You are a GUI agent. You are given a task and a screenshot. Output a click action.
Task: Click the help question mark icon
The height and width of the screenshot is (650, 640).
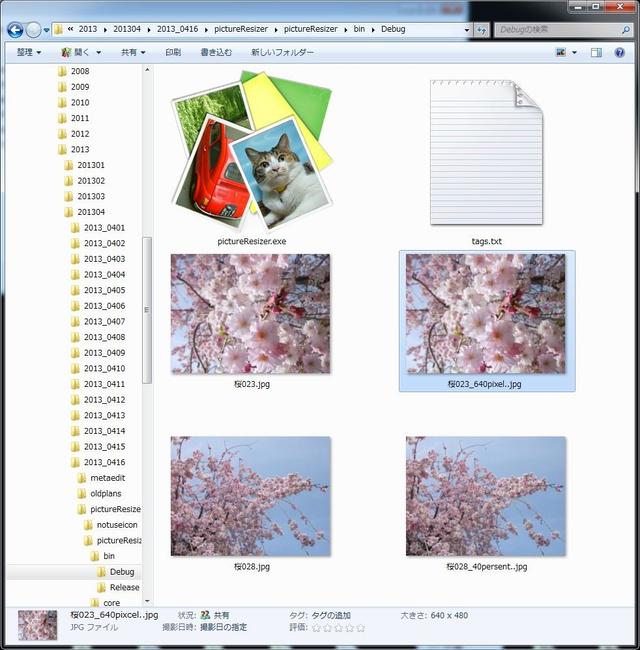click(x=620, y=52)
